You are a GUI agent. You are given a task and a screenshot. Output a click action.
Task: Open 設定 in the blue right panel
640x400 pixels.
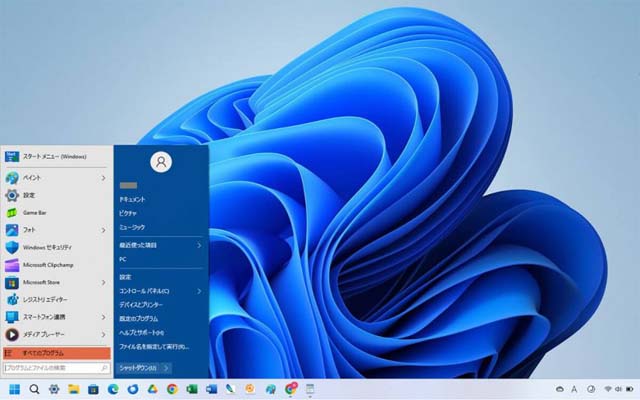(x=125, y=277)
